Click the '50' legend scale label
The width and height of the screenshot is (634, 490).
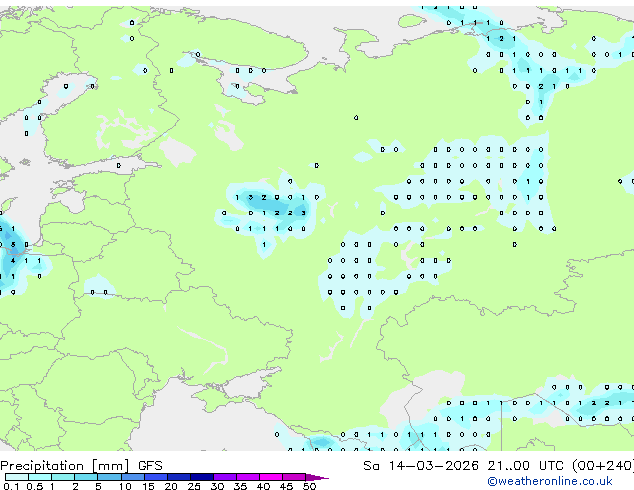click(x=309, y=486)
